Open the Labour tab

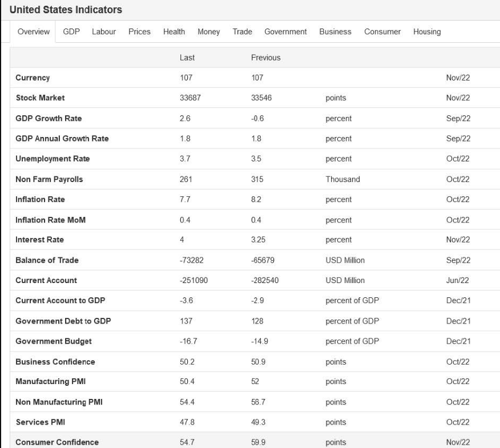(104, 32)
